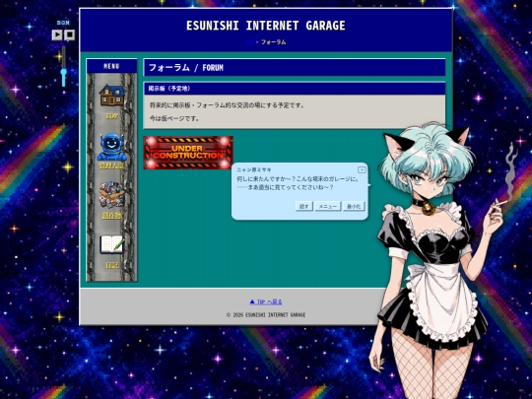Click the ニャン原ミサキ name label
The height and width of the screenshot is (399, 532).
click(x=254, y=169)
